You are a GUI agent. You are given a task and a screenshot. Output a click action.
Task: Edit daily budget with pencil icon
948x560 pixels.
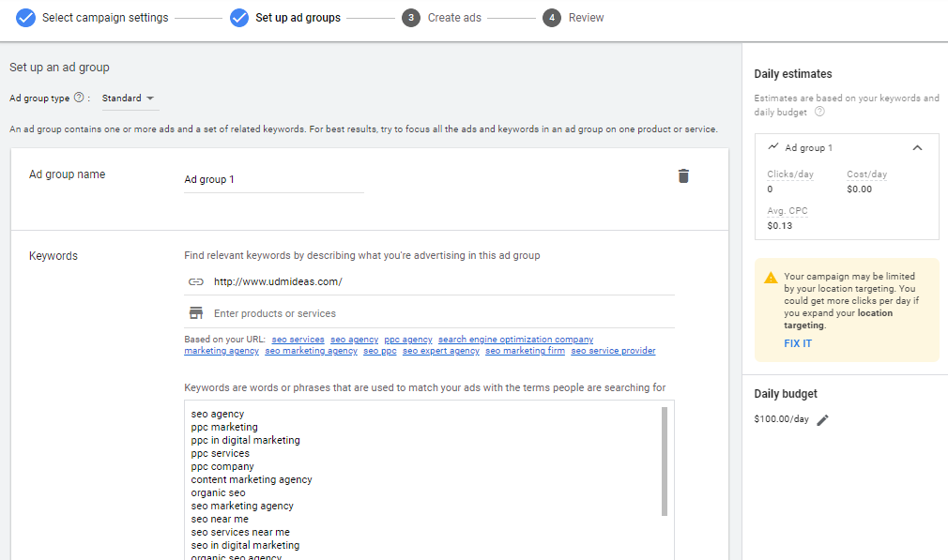(822, 420)
